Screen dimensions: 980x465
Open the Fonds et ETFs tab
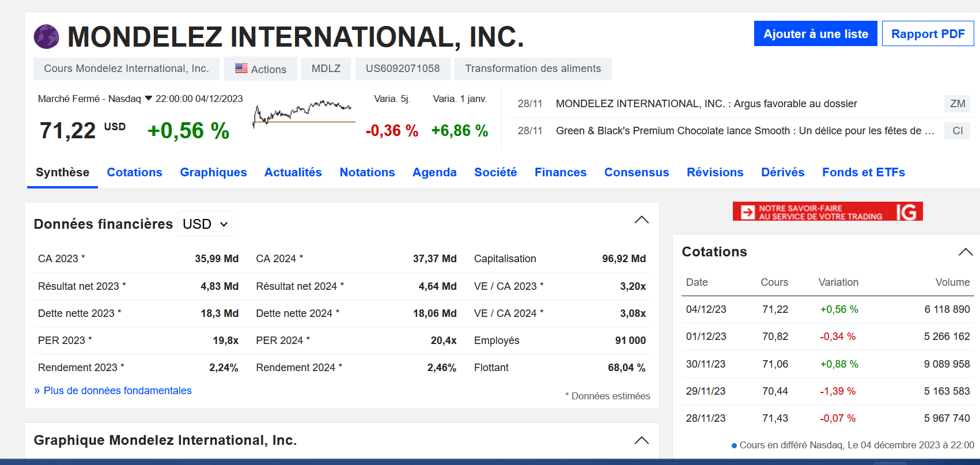click(x=864, y=172)
